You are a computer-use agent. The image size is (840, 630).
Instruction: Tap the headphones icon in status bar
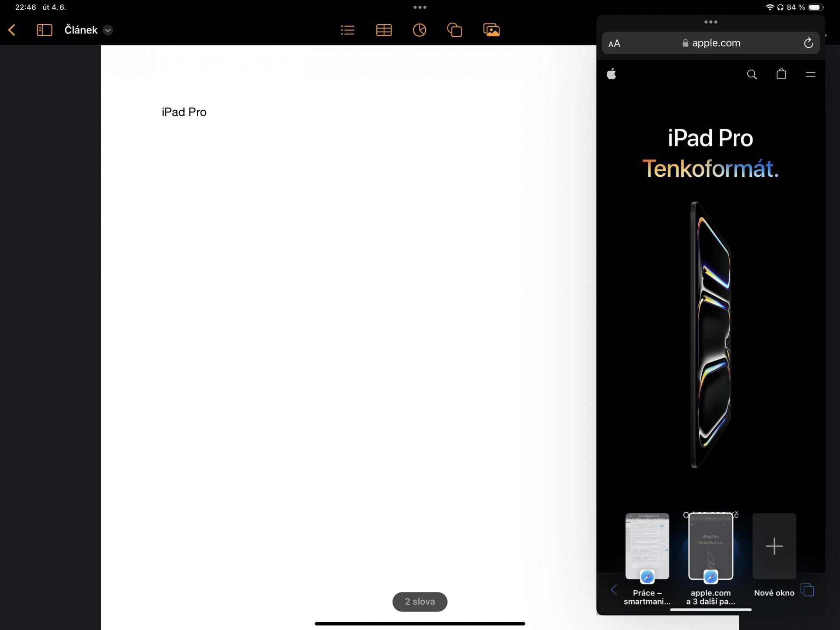(x=780, y=7)
